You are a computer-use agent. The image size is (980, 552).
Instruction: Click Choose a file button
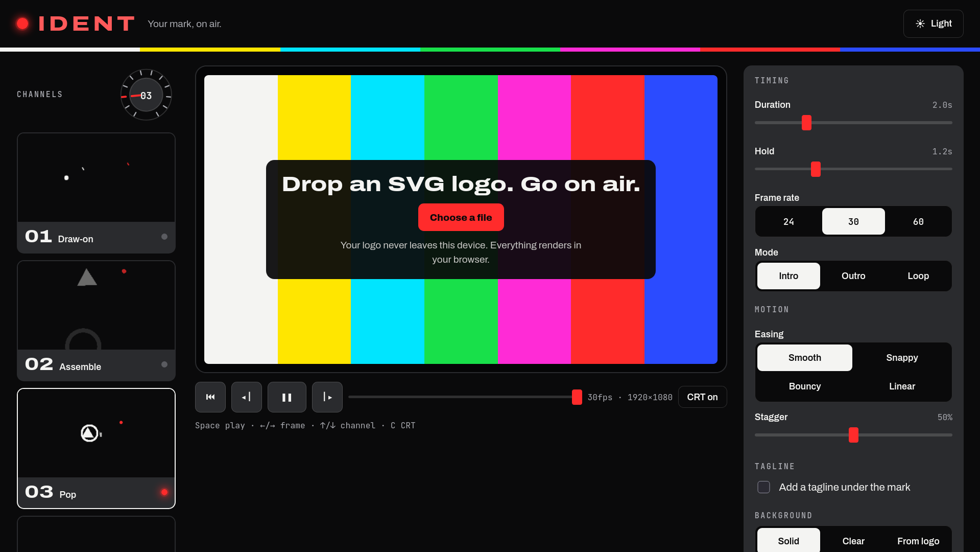coord(461,217)
